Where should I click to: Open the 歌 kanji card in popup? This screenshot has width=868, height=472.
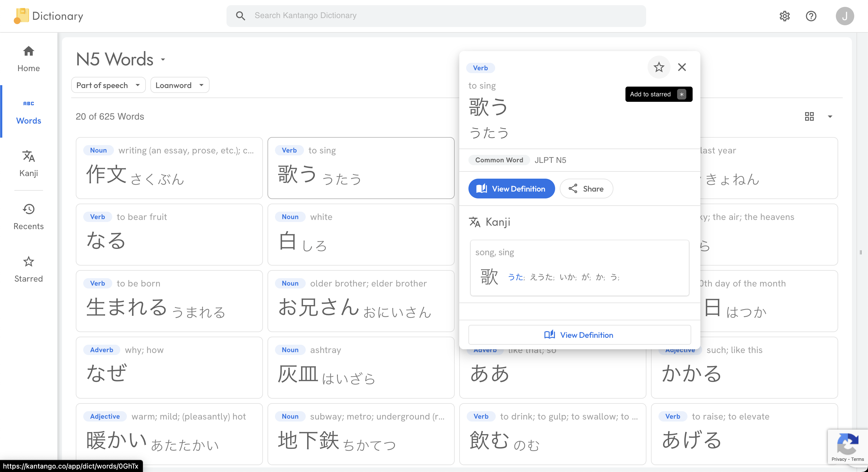(579, 268)
